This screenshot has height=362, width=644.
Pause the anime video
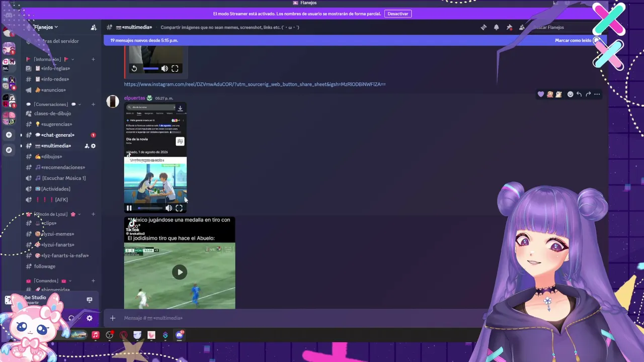pyautogui.click(x=129, y=208)
